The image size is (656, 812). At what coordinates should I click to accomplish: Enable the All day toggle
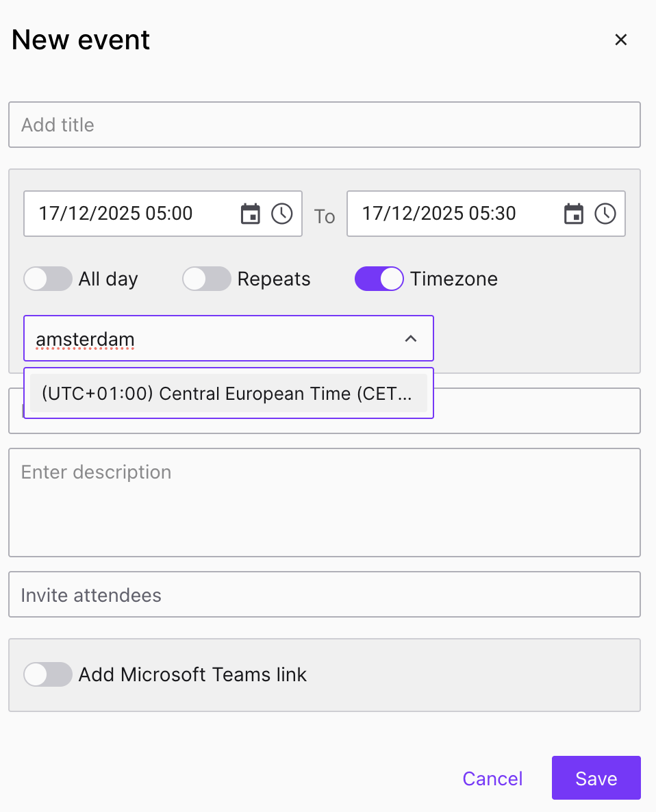click(x=48, y=279)
